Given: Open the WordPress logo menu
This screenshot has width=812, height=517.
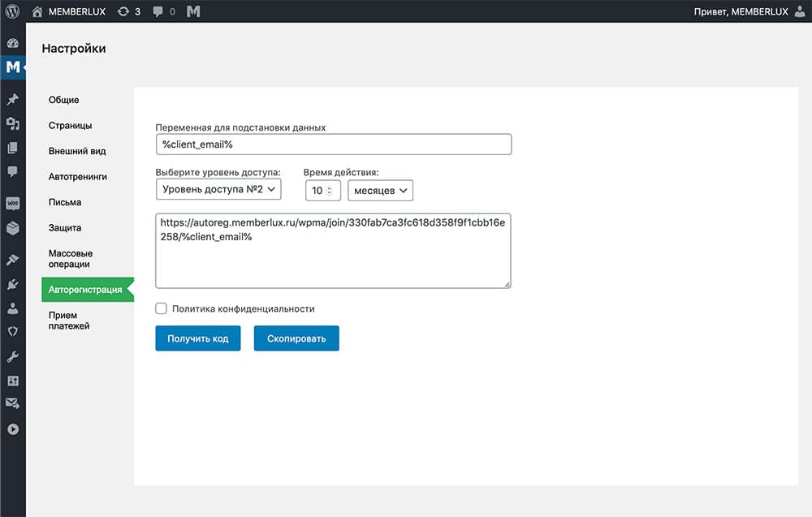Looking at the screenshot, I should pyautogui.click(x=12, y=11).
